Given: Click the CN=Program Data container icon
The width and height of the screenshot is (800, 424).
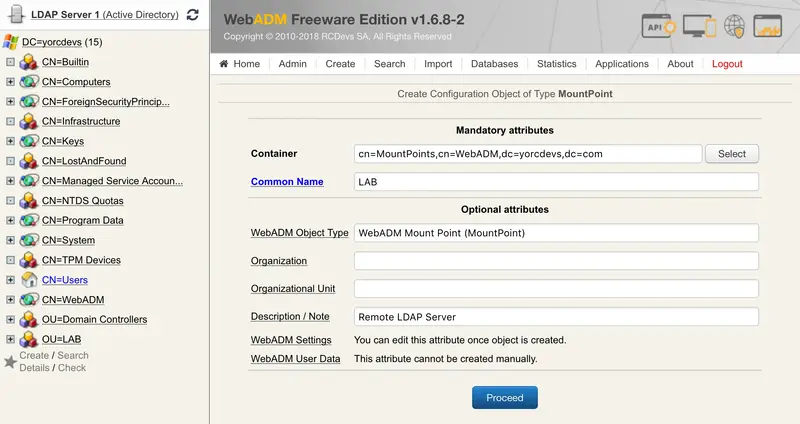Looking at the screenshot, I should (29, 220).
